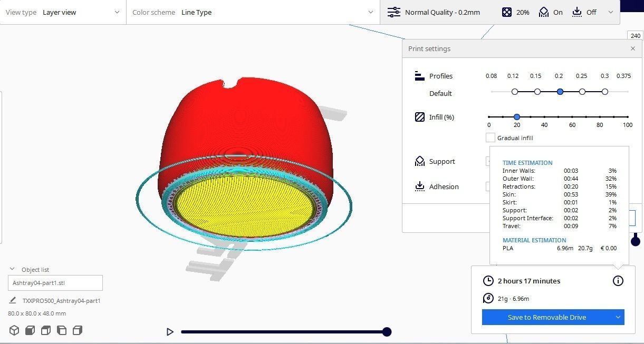Viewport: 644px width, 344px height.
Task: Click the TIME ESTIMATION heading
Action: click(527, 163)
